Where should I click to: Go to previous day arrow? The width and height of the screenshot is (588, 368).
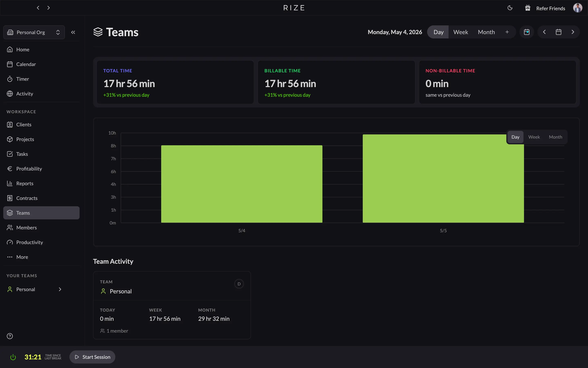(x=544, y=32)
